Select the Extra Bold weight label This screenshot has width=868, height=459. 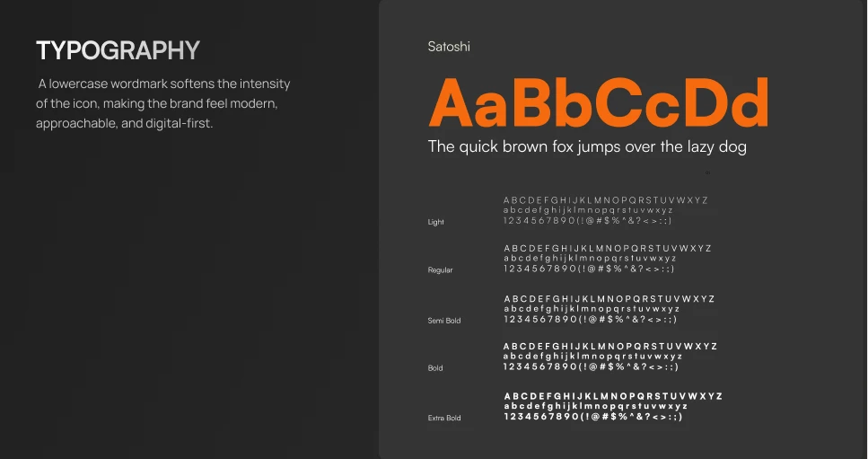tap(444, 418)
